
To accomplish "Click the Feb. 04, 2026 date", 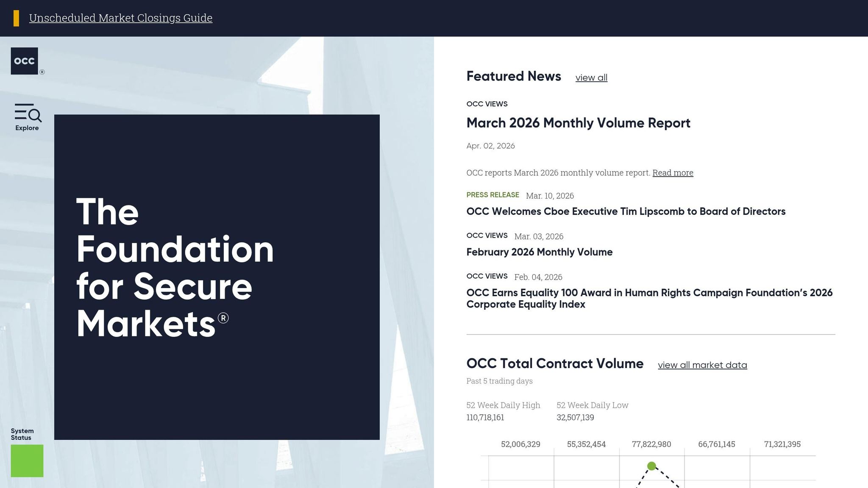I will click(538, 277).
